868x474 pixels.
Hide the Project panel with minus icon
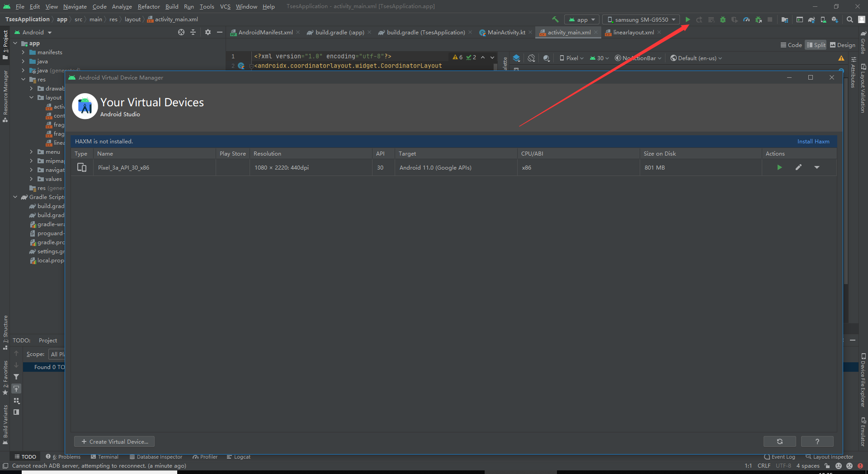click(219, 32)
